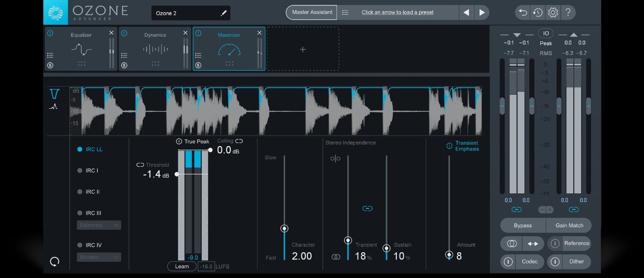Image resolution: width=644 pixels, height=278 pixels.
Task: Click the Ozone logo icon
Action: tap(55, 13)
